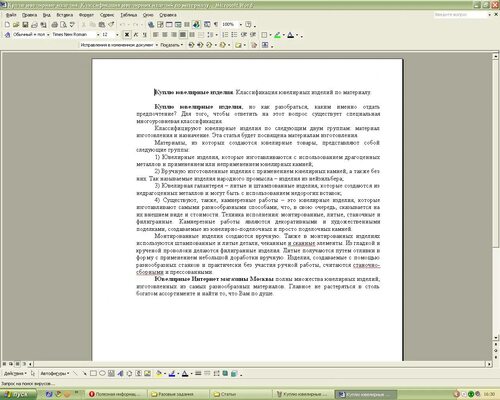The width and height of the screenshot is (500, 400).
Task: Toggle the numbered list button
Action: 225,34
